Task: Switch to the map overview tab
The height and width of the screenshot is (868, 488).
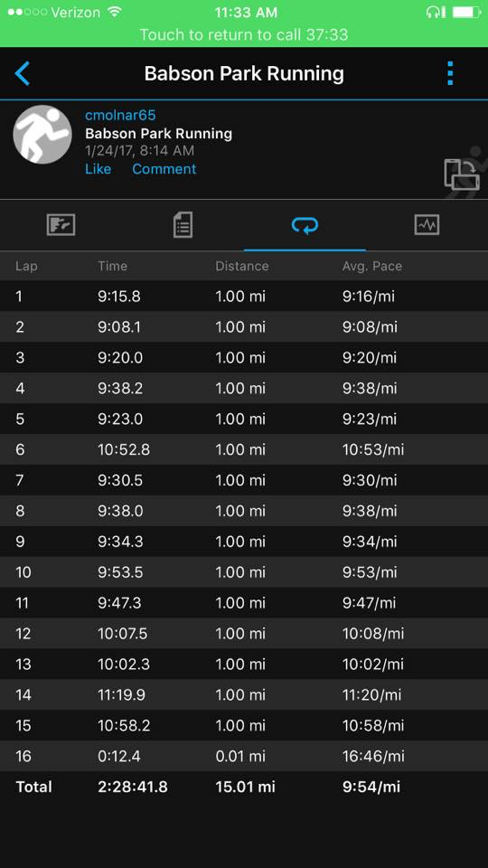Action: point(61,225)
